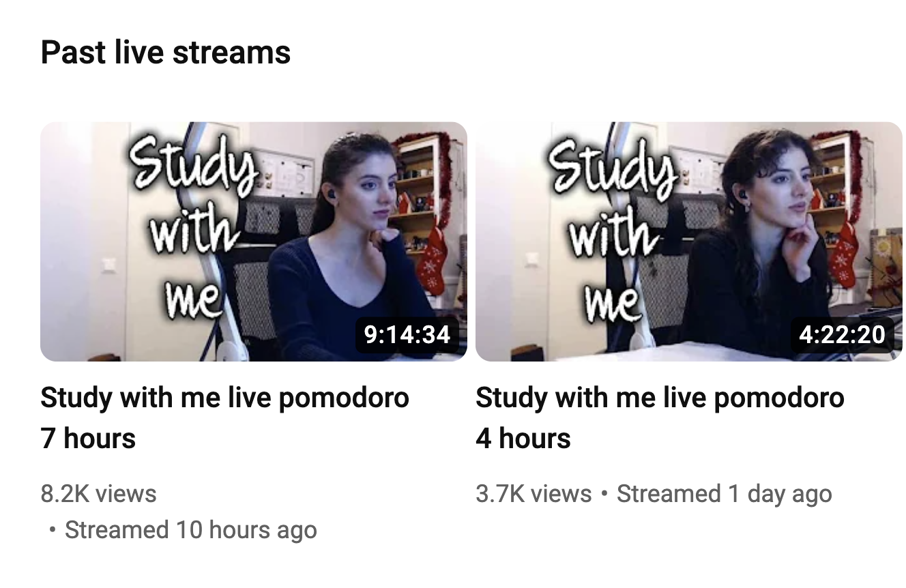Click the 3.7K views label
Viewport: 906px width, 588px height.
(x=534, y=493)
